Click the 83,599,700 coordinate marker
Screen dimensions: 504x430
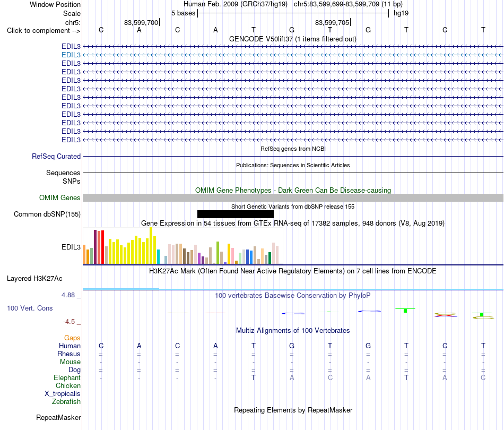coord(141,22)
